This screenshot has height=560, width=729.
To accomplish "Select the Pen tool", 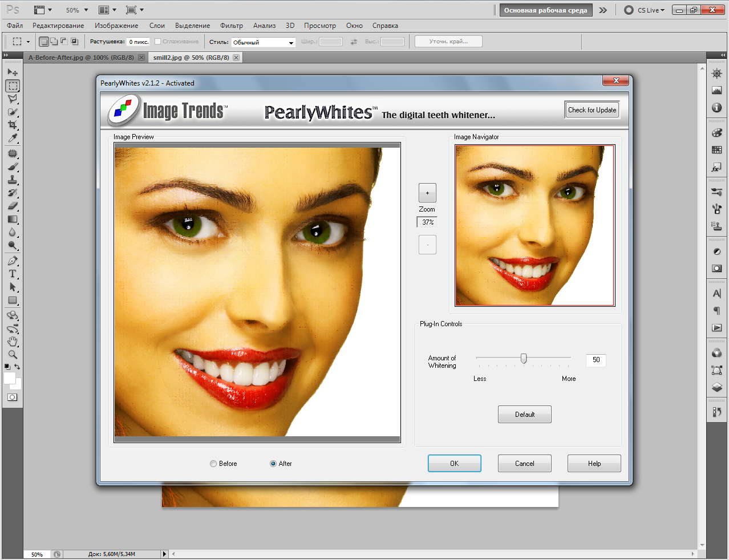I will tap(13, 261).
